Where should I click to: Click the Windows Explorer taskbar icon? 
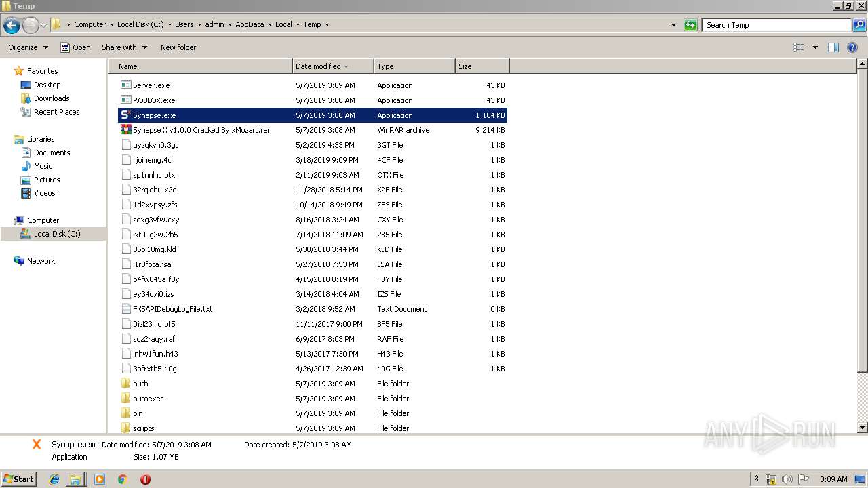75,479
